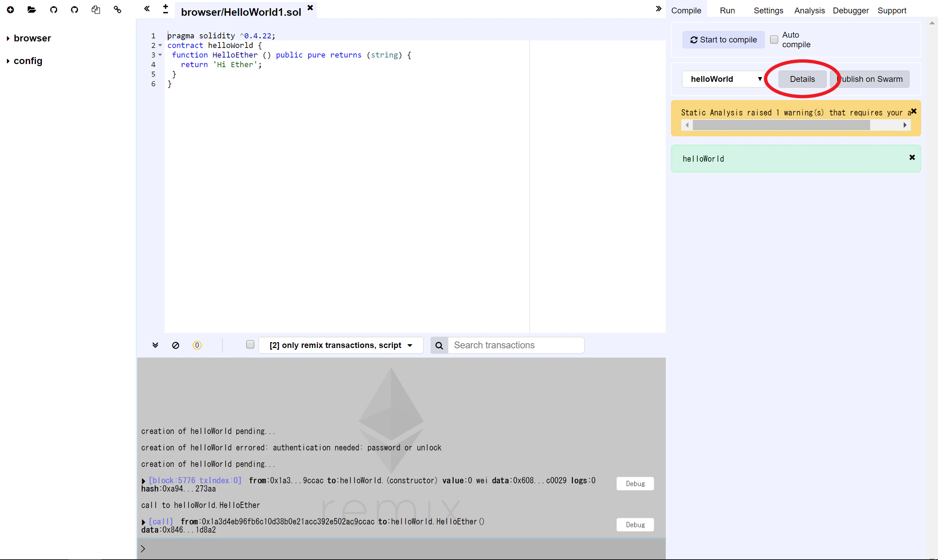The width and height of the screenshot is (938, 560).
Task: Click the copy files icon in file toolbar
Action: point(96,10)
